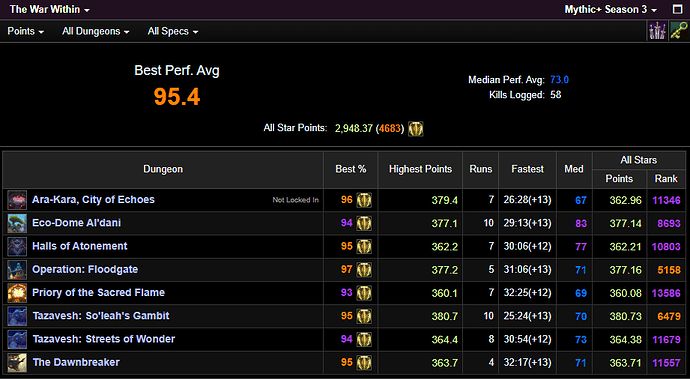The width and height of the screenshot is (690, 379).
Task: Click the Median Perf. Avg value 73.0
Action: tap(559, 80)
